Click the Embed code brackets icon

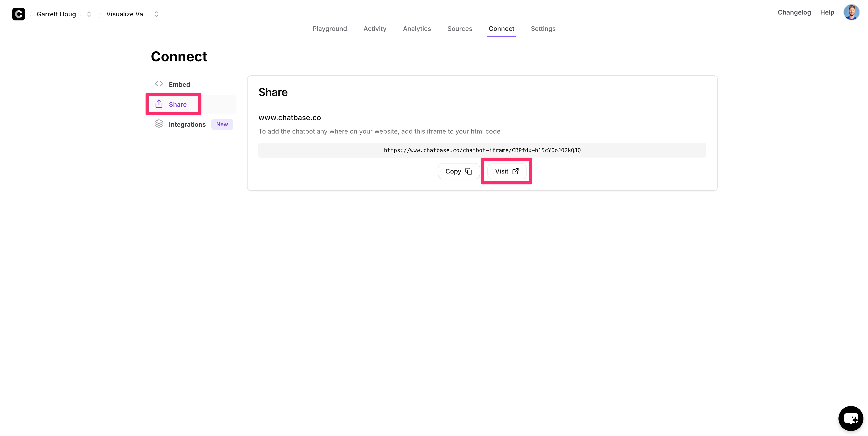click(x=159, y=84)
